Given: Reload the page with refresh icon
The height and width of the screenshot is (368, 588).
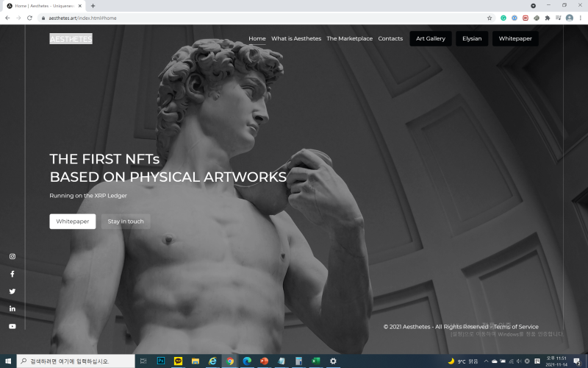Looking at the screenshot, I should point(29,18).
